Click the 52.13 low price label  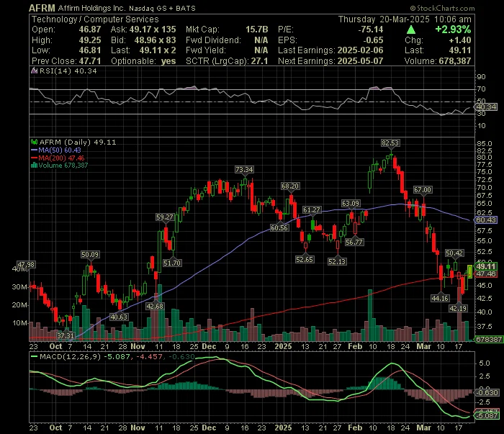coord(337,261)
